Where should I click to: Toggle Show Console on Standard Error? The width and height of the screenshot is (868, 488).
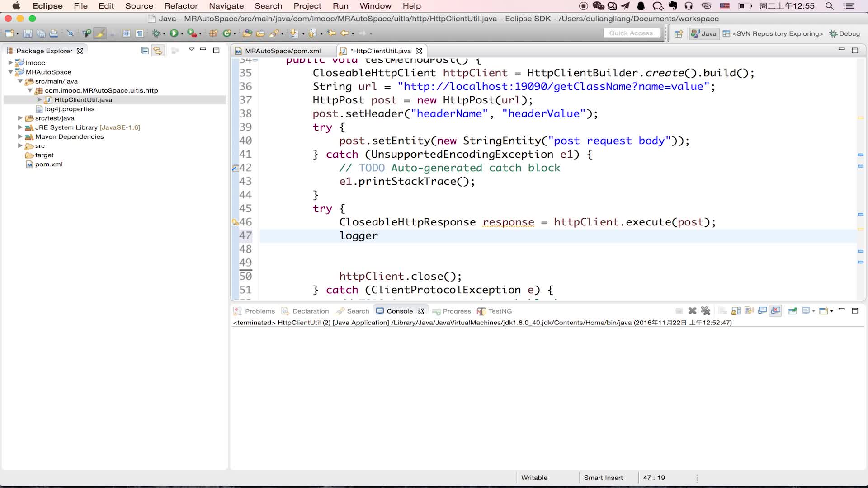click(x=776, y=311)
